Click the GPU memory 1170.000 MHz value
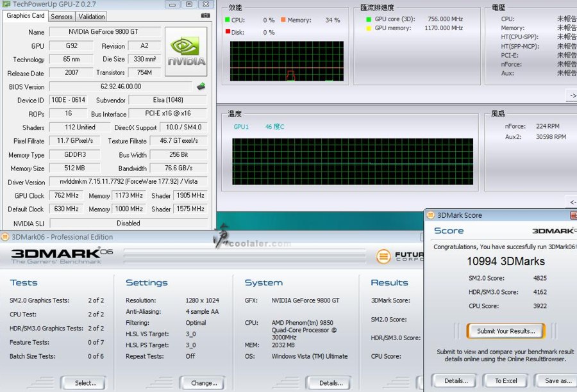Screen dimensions: 577x392 click(x=444, y=28)
